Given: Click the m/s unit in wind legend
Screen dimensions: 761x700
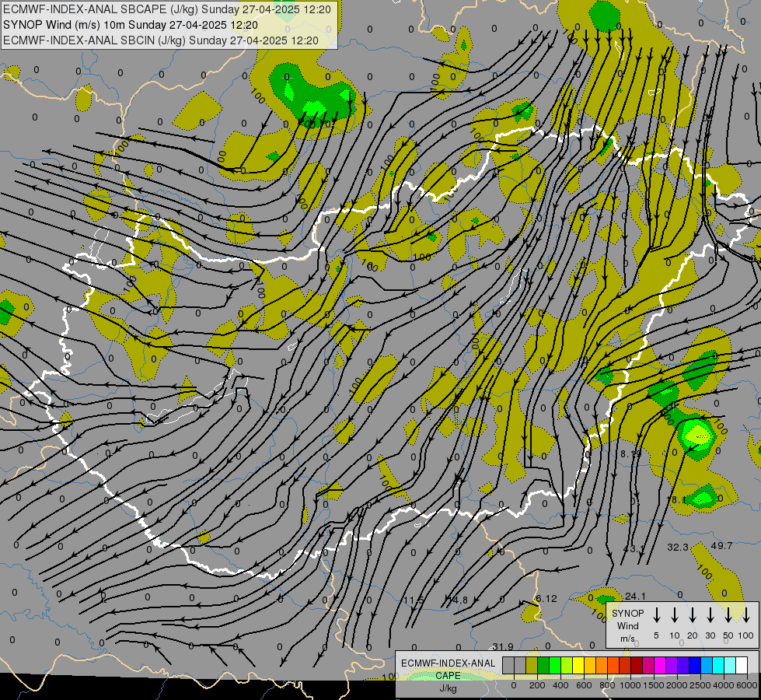Looking at the screenshot, I should [627, 639].
